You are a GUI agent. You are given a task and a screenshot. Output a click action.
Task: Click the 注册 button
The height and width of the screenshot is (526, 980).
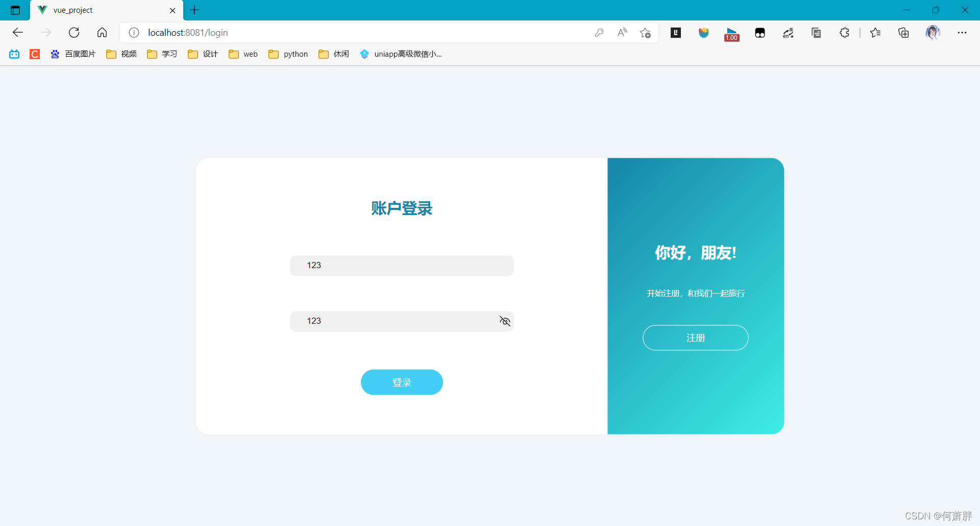click(x=695, y=338)
